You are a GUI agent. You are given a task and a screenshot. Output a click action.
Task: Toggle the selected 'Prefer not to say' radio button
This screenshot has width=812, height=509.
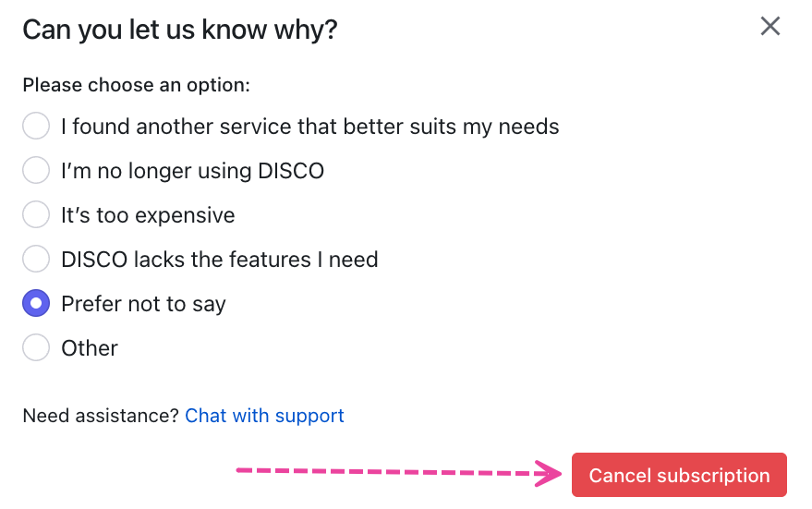36,303
